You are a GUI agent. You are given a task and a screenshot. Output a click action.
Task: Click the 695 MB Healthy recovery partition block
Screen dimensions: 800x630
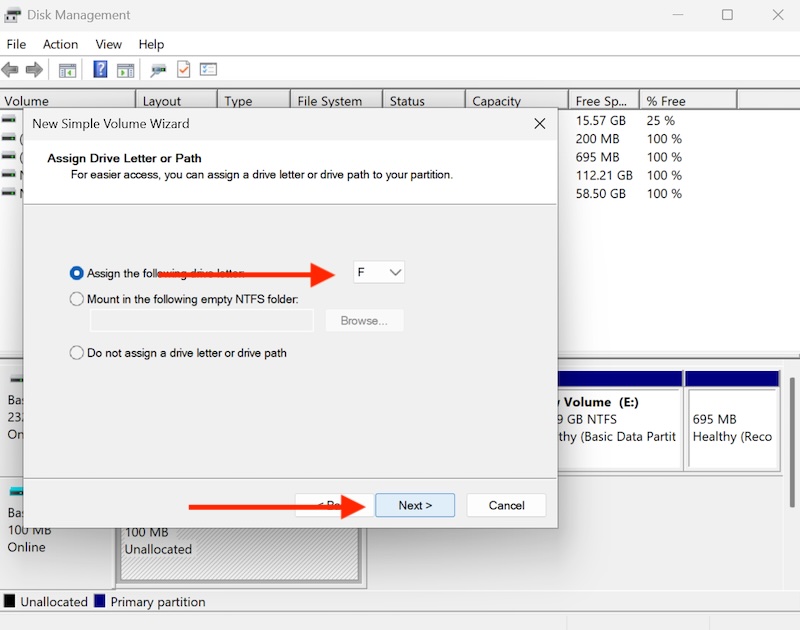click(731, 428)
